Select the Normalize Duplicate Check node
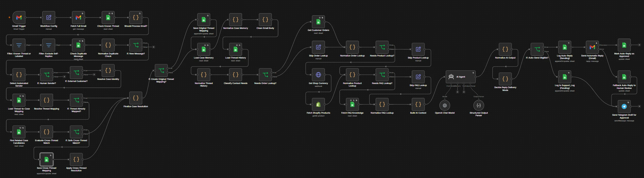 108,45
